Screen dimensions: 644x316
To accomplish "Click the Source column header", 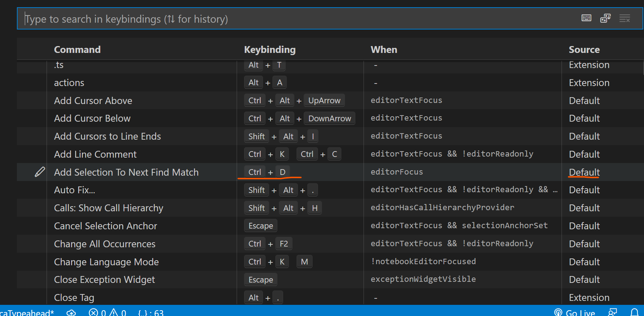I will (584, 50).
